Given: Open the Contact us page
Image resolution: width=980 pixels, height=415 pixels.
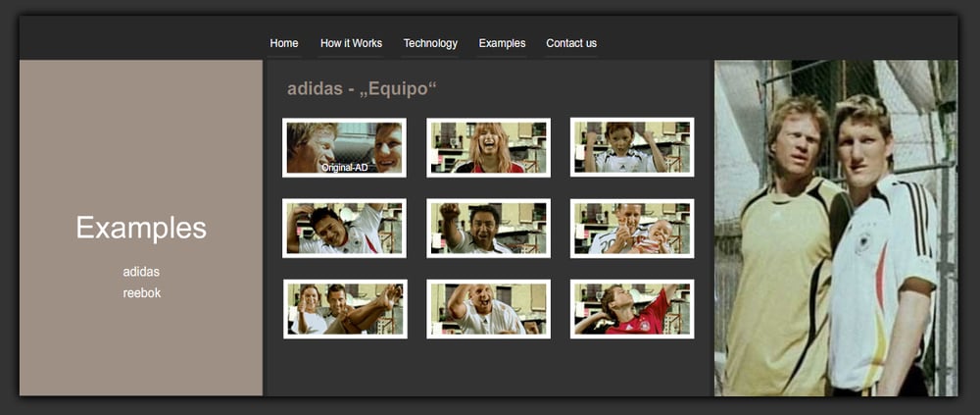Looking at the screenshot, I should [x=571, y=43].
